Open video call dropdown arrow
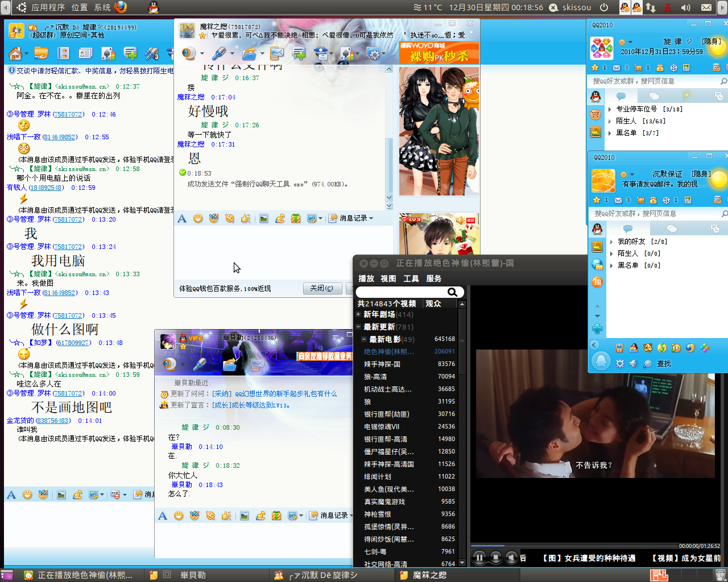The image size is (728, 582). pyautogui.click(x=202, y=54)
